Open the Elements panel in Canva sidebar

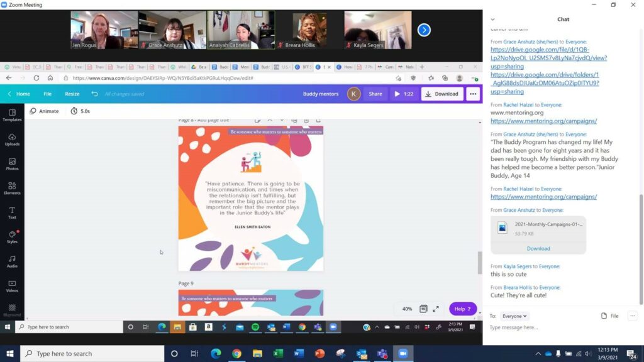[x=12, y=189]
